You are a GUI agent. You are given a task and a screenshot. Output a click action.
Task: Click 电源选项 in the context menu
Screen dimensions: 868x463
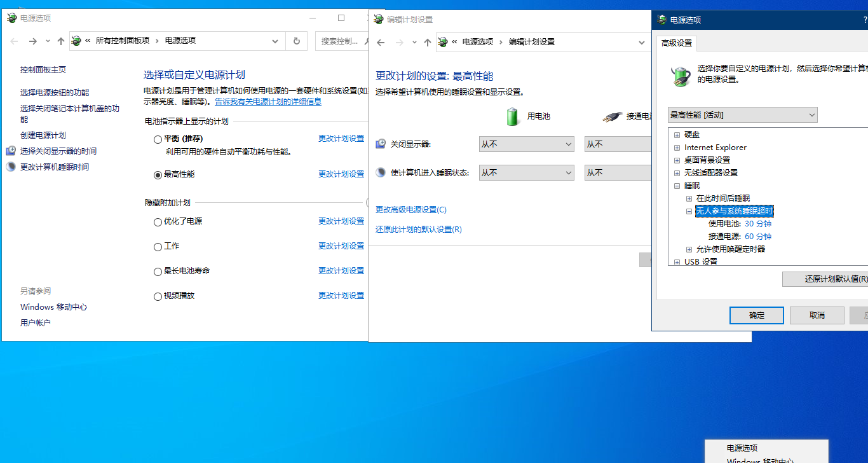pyautogui.click(x=742, y=448)
